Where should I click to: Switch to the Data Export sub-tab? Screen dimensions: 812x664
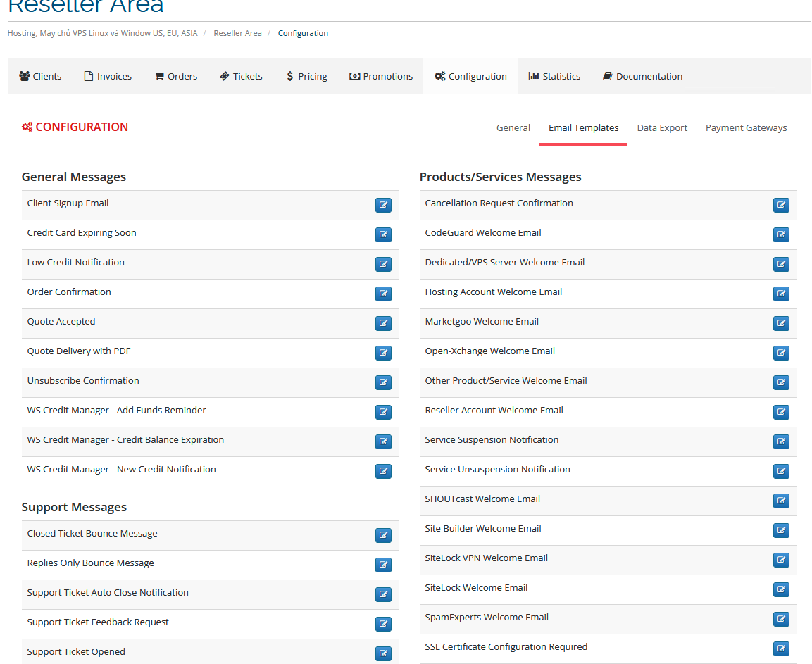(x=662, y=127)
